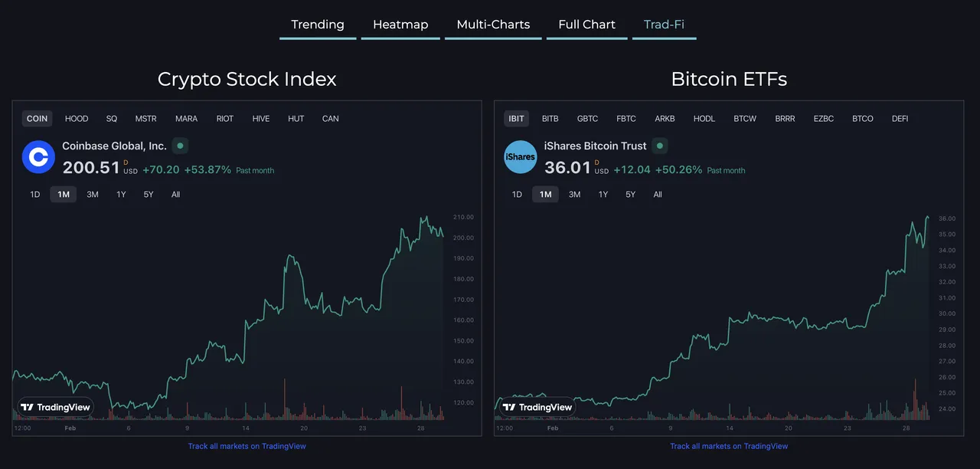980x469 pixels.
Task: Show the BTCW ETF chart
Action: click(745, 119)
